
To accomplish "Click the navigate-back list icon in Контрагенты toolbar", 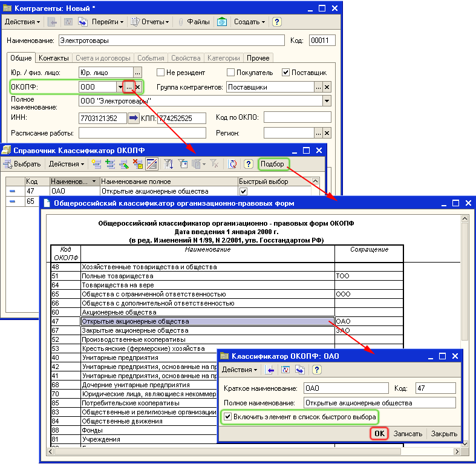I will pyautogui.click(x=52, y=22).
